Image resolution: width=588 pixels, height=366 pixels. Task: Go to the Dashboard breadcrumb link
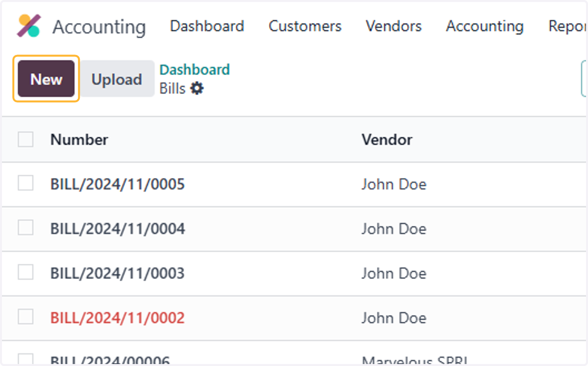195,70
